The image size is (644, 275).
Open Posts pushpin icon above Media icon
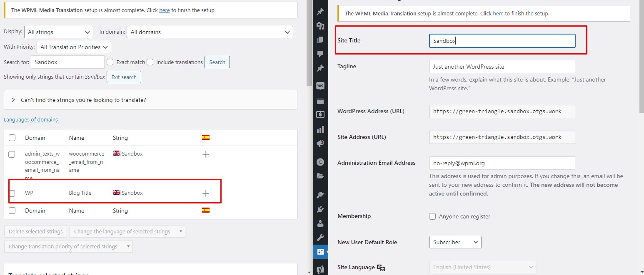[320, 12]
